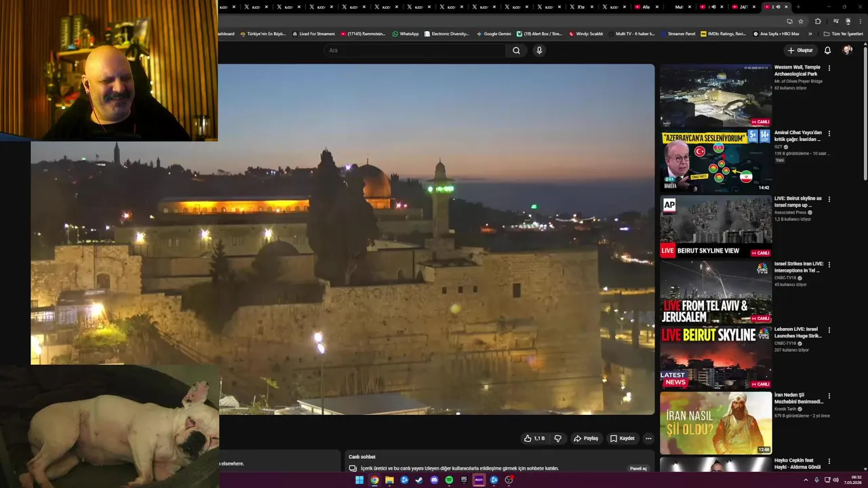Switch to the Mult browser tab

coord(678,7)
